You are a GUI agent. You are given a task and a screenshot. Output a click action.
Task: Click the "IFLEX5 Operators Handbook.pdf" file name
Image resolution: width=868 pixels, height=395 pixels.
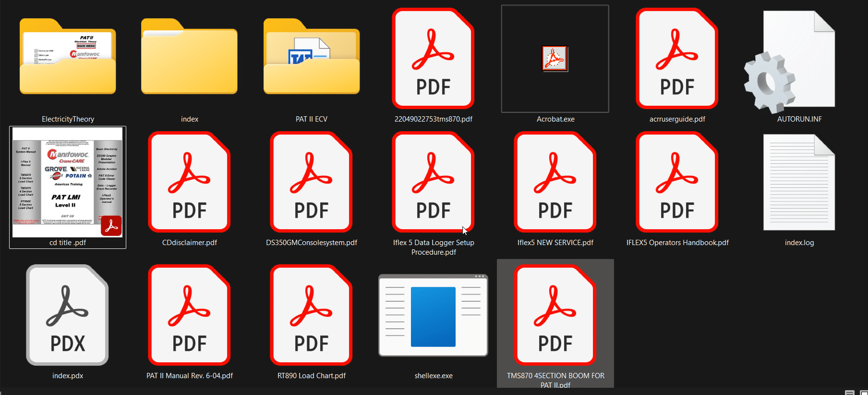click(x=677, y=243)
